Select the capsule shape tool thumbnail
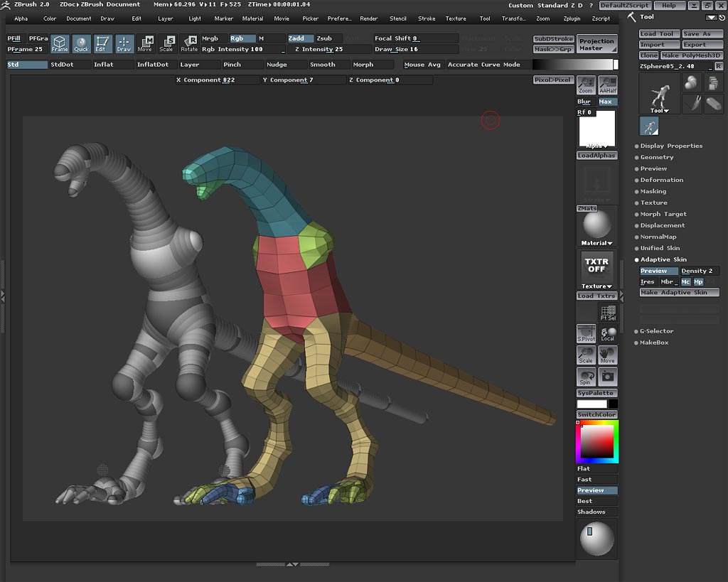 (713, 104)
